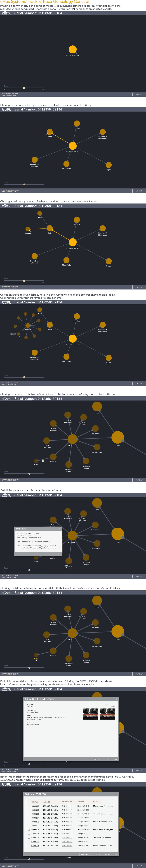
Task: Tick the checkbox for serial 43596268
Action: tap(29, 806)
